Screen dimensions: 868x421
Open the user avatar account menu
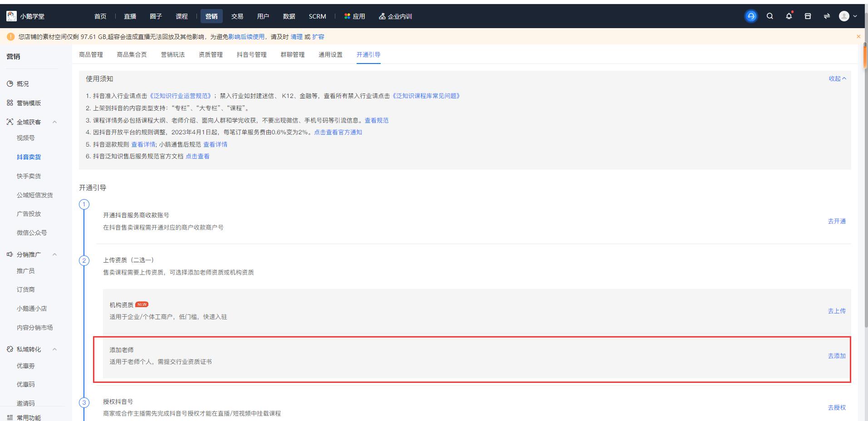(x=848, y=16)
